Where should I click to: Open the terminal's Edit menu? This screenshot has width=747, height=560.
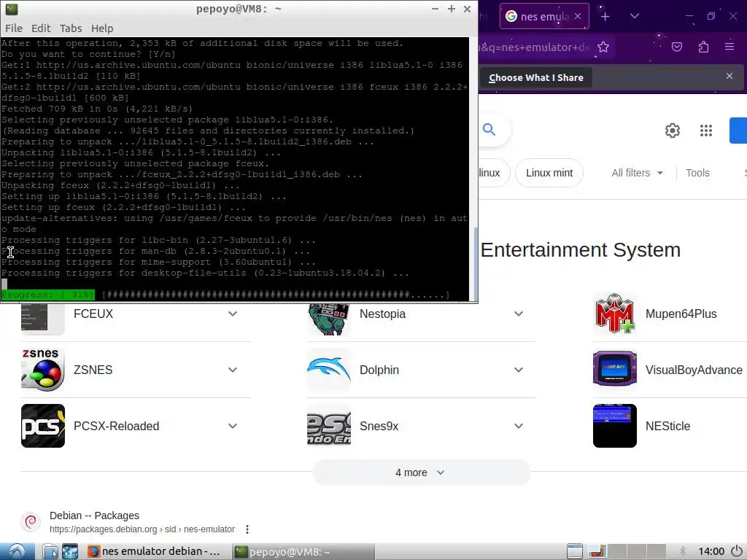(x=41, y=28)
